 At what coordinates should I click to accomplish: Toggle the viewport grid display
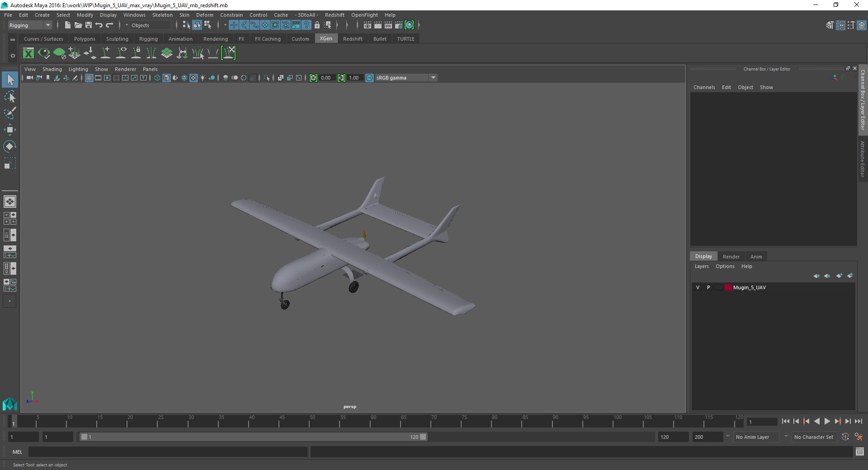coord(89,78)
